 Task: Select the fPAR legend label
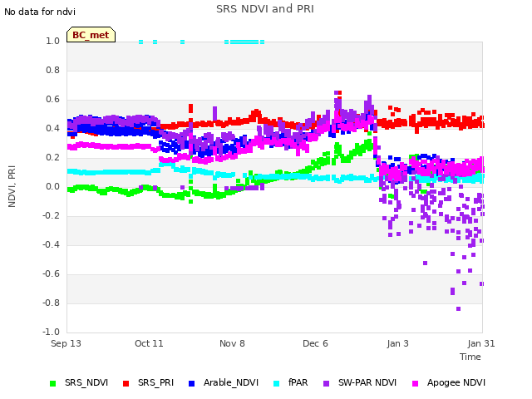pos(298,382)
